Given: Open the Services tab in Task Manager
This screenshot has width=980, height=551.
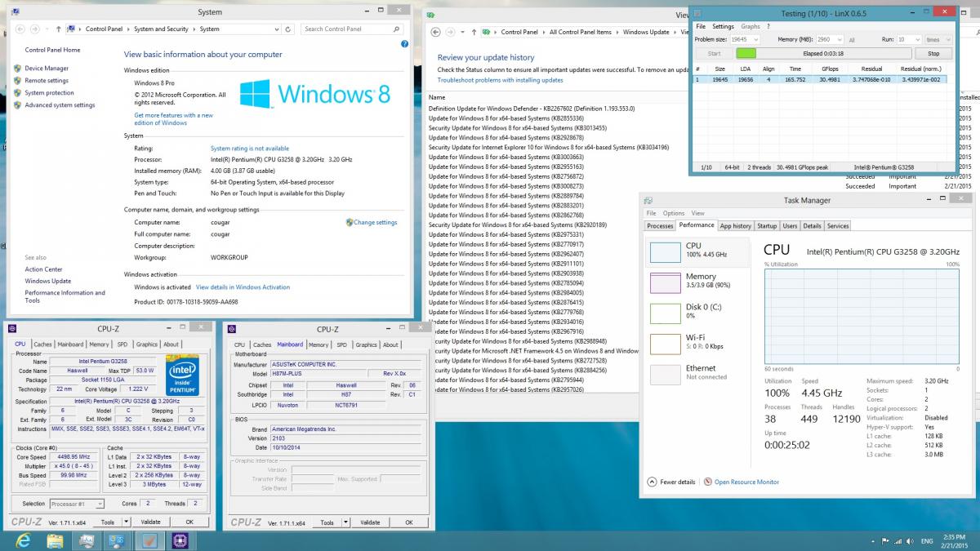Looking at the screenshot, I should coord(838,225).
